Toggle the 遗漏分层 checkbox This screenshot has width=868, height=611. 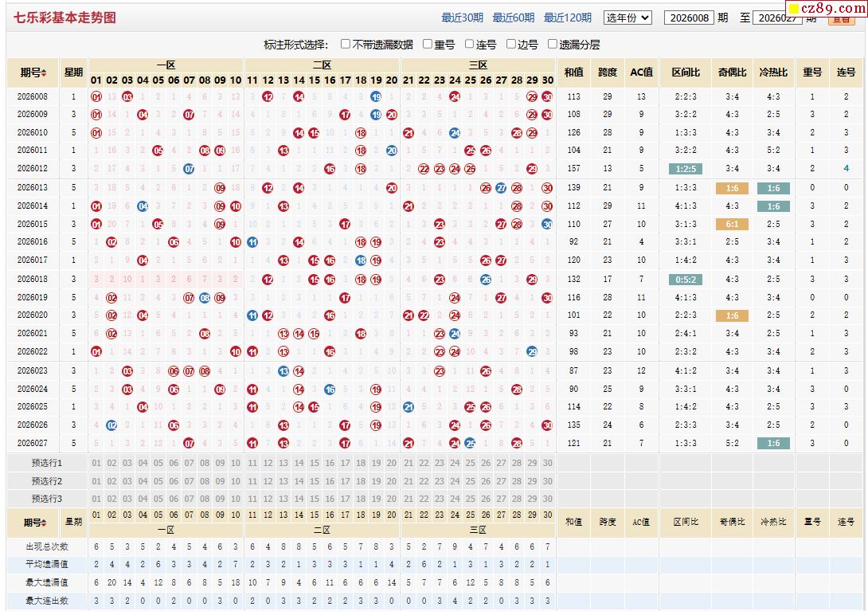coord(553,45)
